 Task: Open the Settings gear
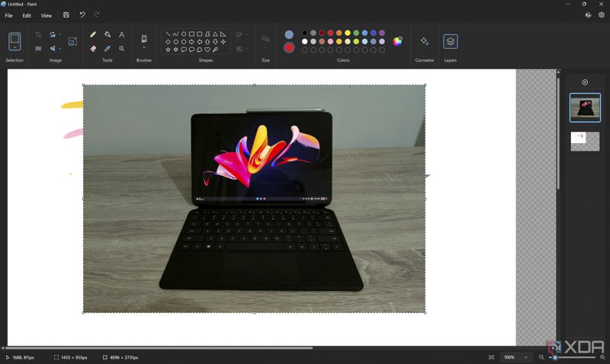pyautogui.click(x=602, y=14)
